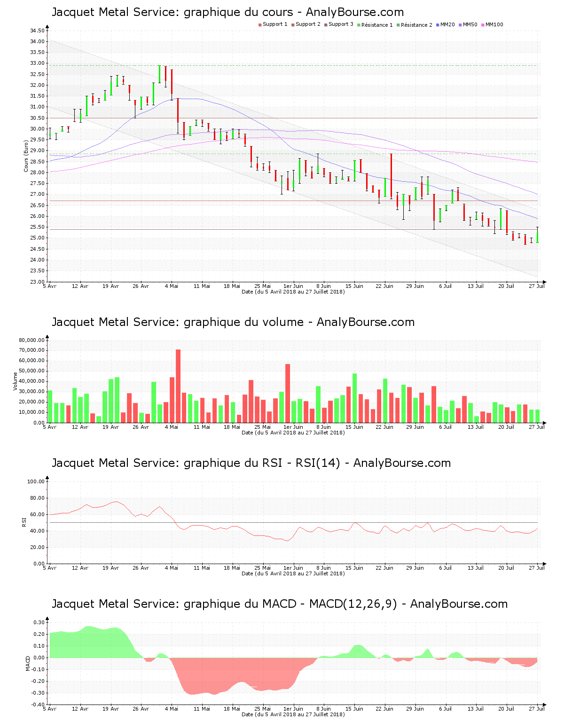Click the -0.40 tick on MACD axis
The height and width of the screenshot is (728, 564).
click(38, 705)
